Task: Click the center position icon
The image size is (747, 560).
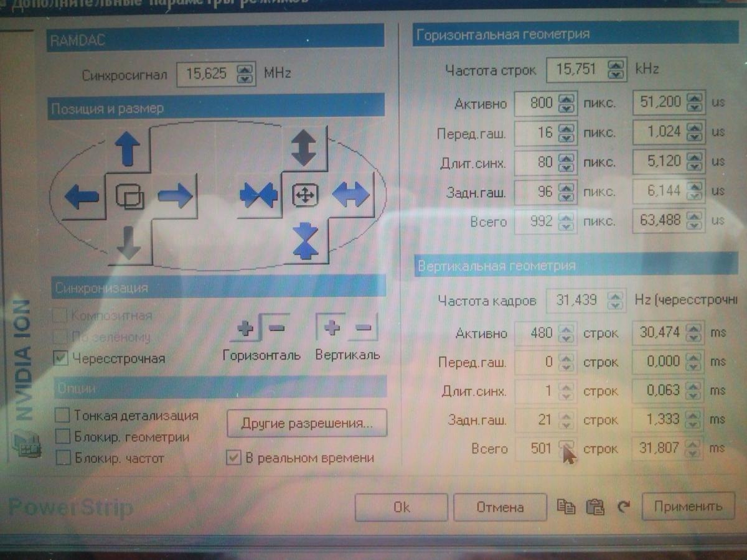Action: click(x=129, y=198)
